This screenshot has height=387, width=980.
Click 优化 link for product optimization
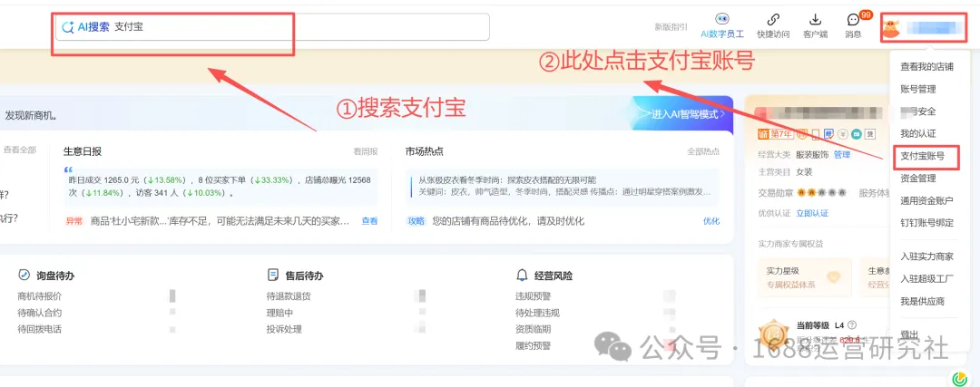pos(711,221)
